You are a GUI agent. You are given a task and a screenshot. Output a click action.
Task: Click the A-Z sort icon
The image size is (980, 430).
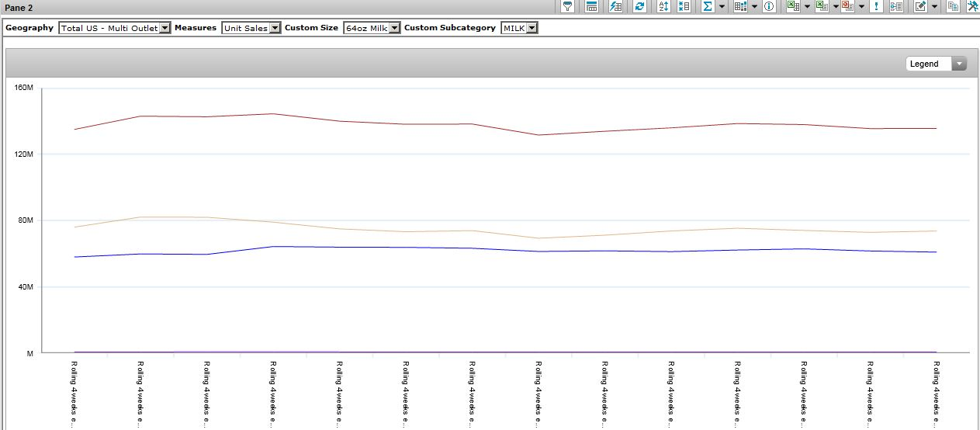click(663, 6)
